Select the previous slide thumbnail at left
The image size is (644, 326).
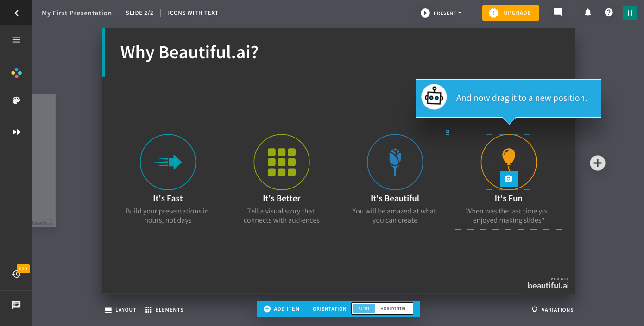click(44, 161)
